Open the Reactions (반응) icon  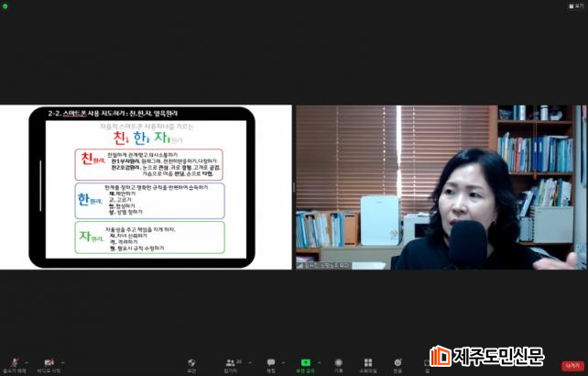tap(397, 362)
